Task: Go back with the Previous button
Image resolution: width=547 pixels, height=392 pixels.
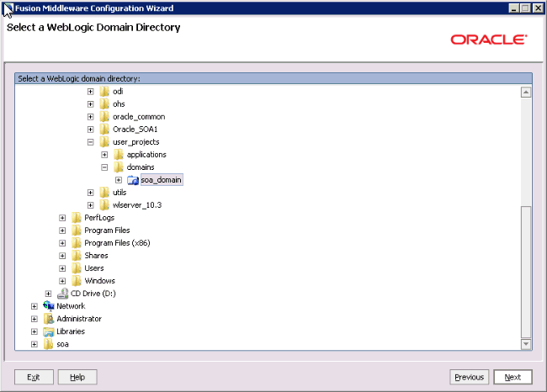Action: [470, 377]
